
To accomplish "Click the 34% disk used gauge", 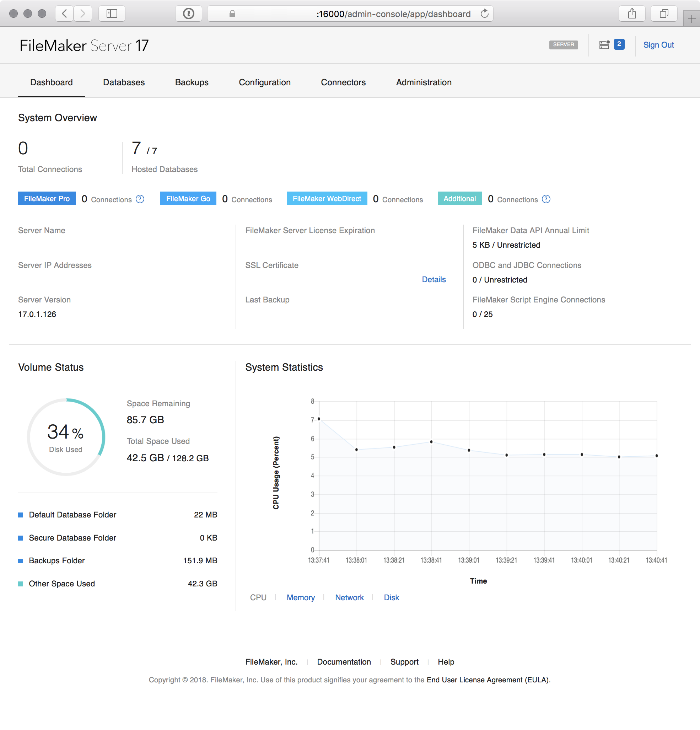I will 66,437.
